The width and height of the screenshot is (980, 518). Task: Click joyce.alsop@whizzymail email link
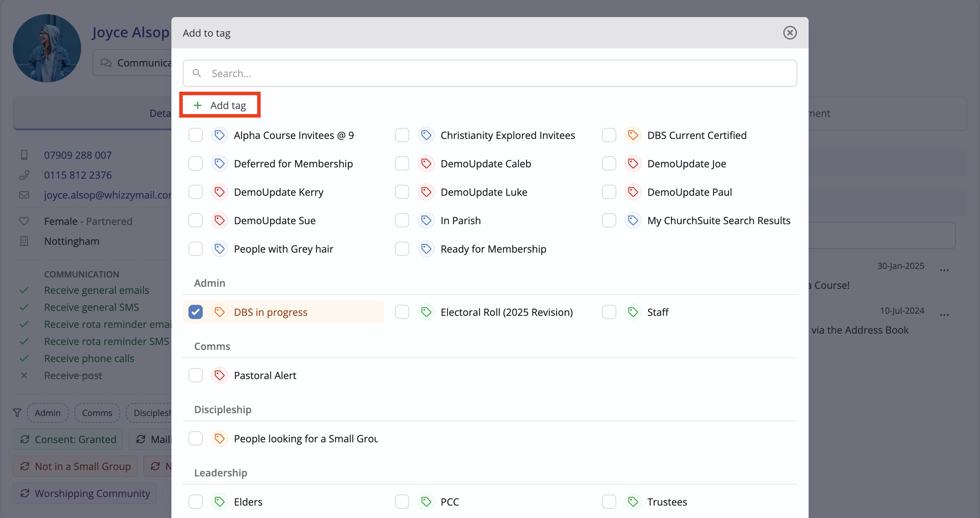tap(108, 195)
